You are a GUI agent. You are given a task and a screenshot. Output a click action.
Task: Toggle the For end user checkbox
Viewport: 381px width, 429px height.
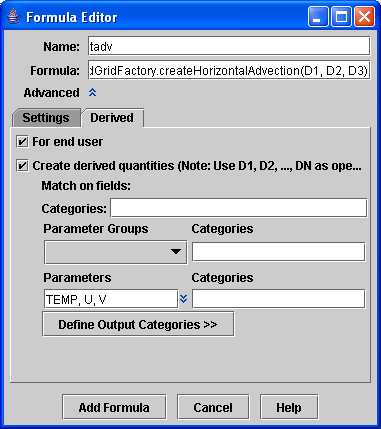pyautogui.click(x=22, y=142)
